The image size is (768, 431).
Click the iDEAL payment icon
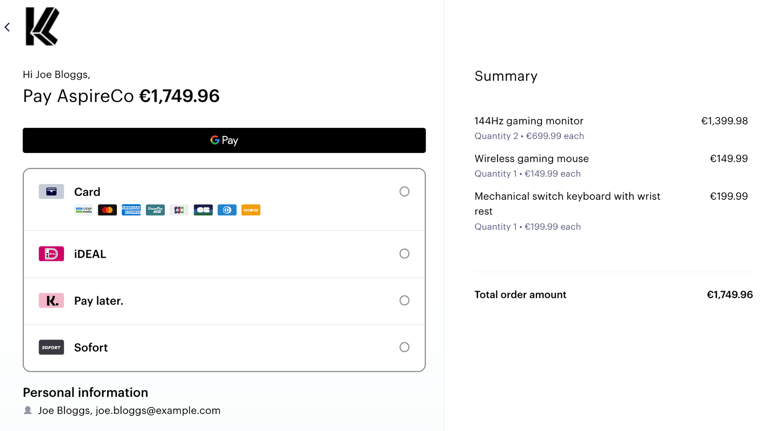(x=51, y=254)
